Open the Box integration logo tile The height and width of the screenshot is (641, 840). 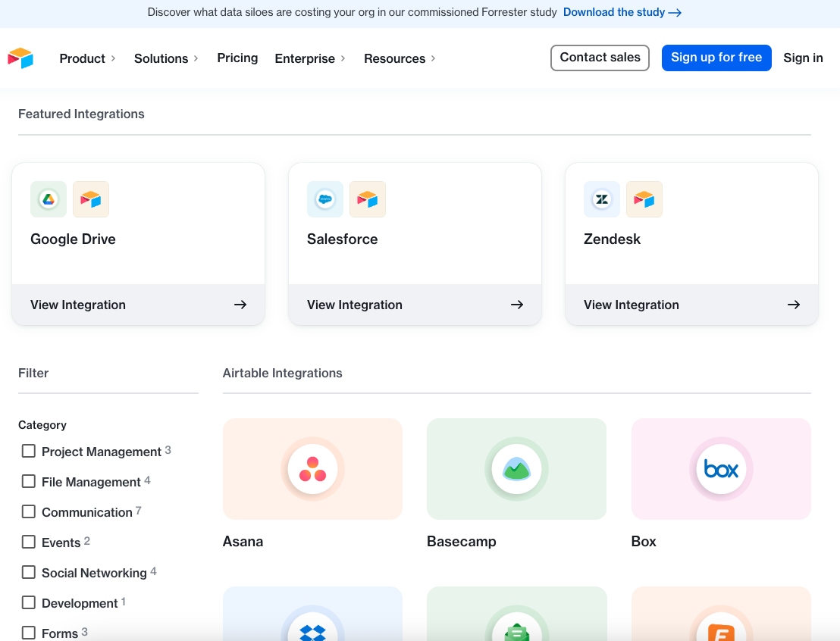coord(721,469)
